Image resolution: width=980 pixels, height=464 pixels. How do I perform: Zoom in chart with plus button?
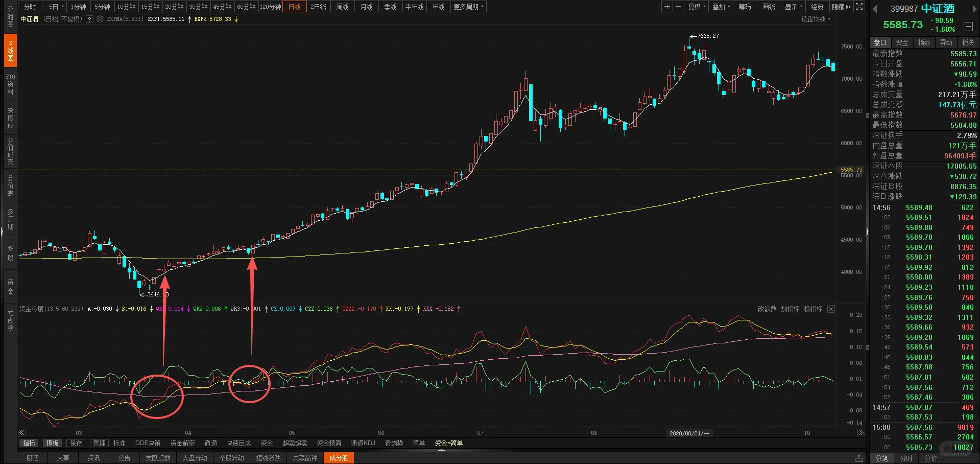click(667, 7)
